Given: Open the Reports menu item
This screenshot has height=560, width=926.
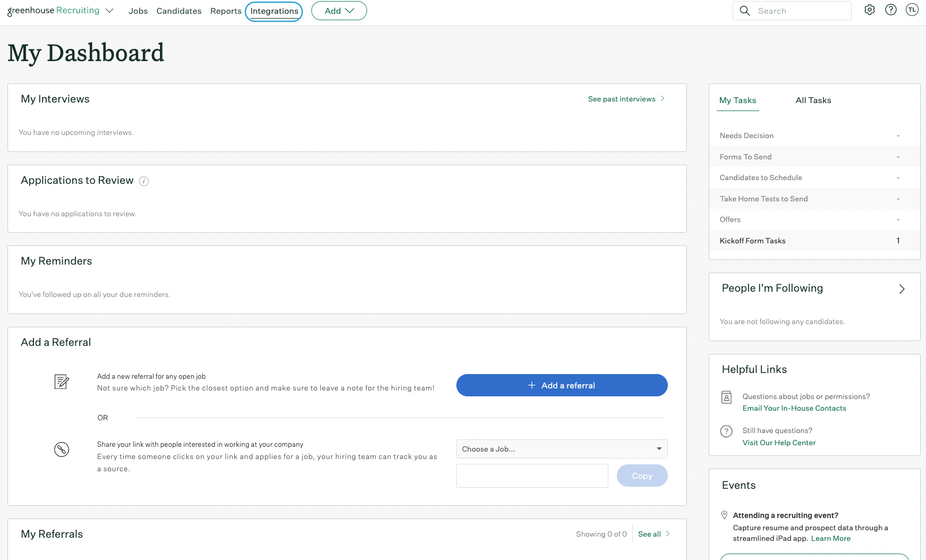Looking at the screenshot, I should point(226,11).
